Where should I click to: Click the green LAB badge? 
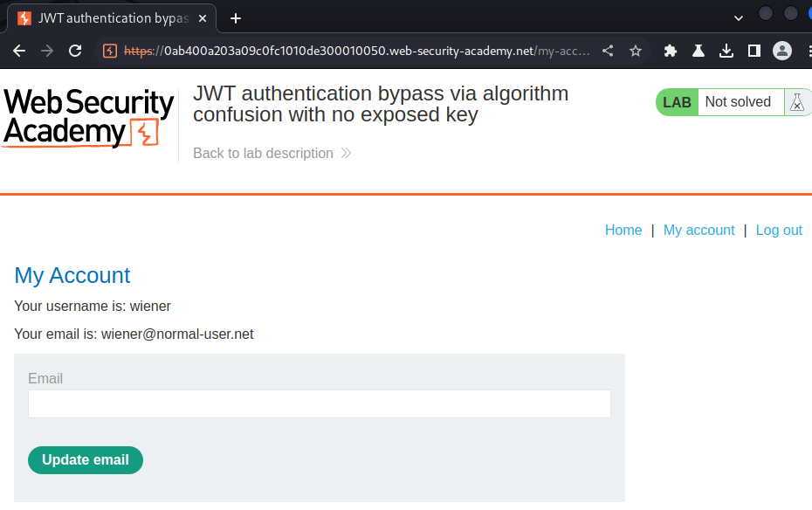677,102
